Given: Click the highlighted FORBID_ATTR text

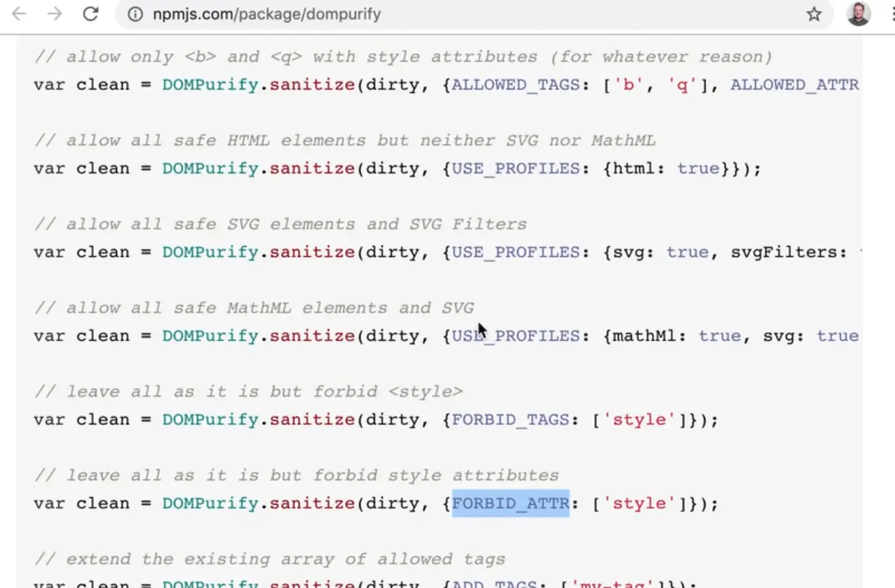Looking at the screenshot, I should pos(511,503).
